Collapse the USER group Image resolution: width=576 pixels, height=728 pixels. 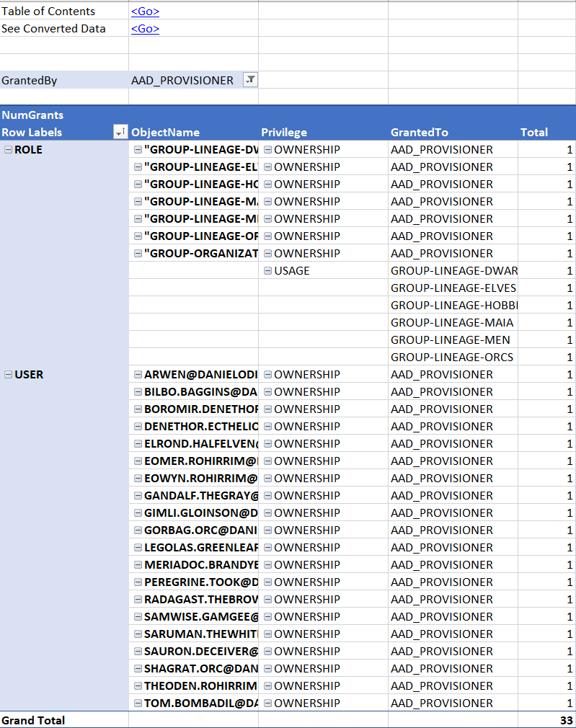(x=8, y=375)
